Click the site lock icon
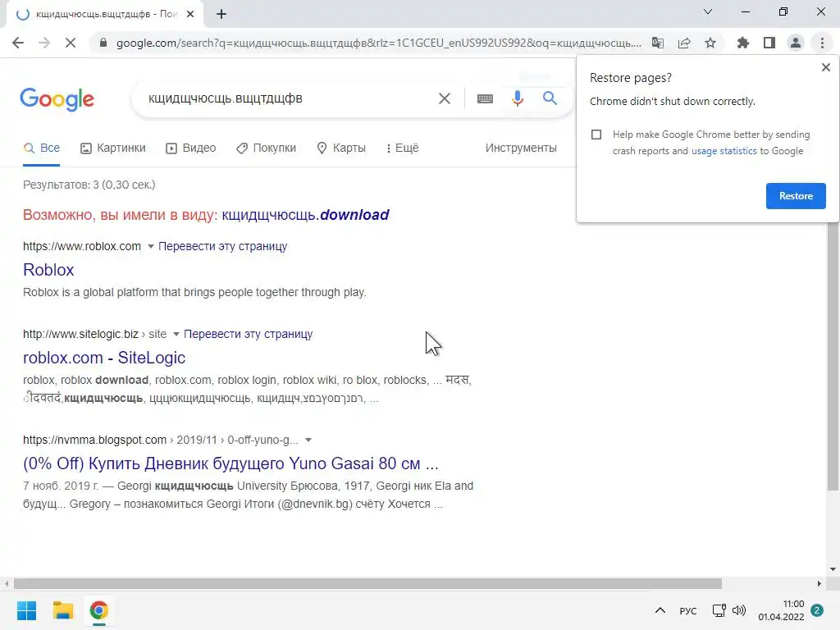840x630 pixels. tap(103, 43)
